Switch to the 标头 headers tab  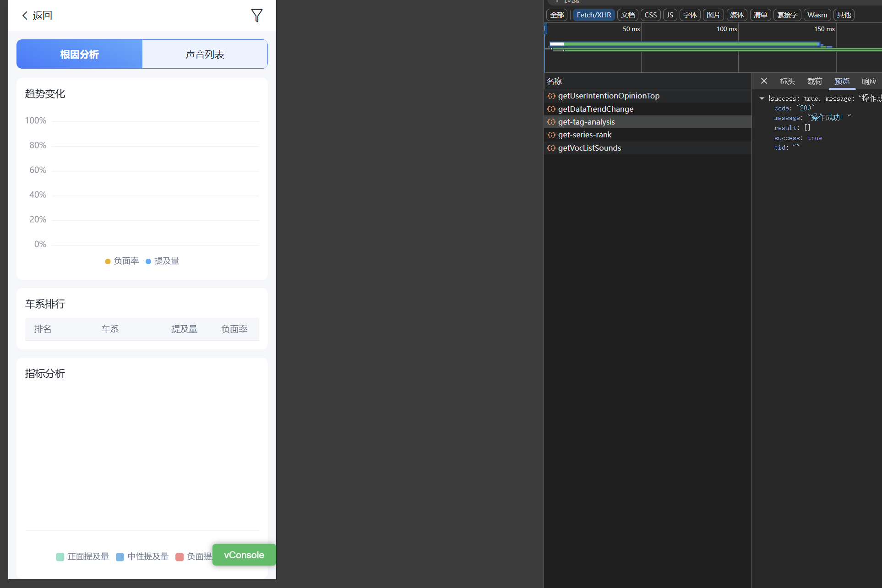pyautogui.click(x=787, y=81)
